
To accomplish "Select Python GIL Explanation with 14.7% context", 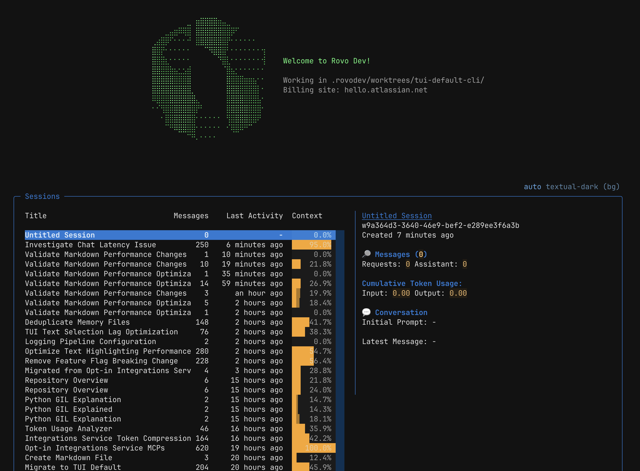I will coord(180,400).
